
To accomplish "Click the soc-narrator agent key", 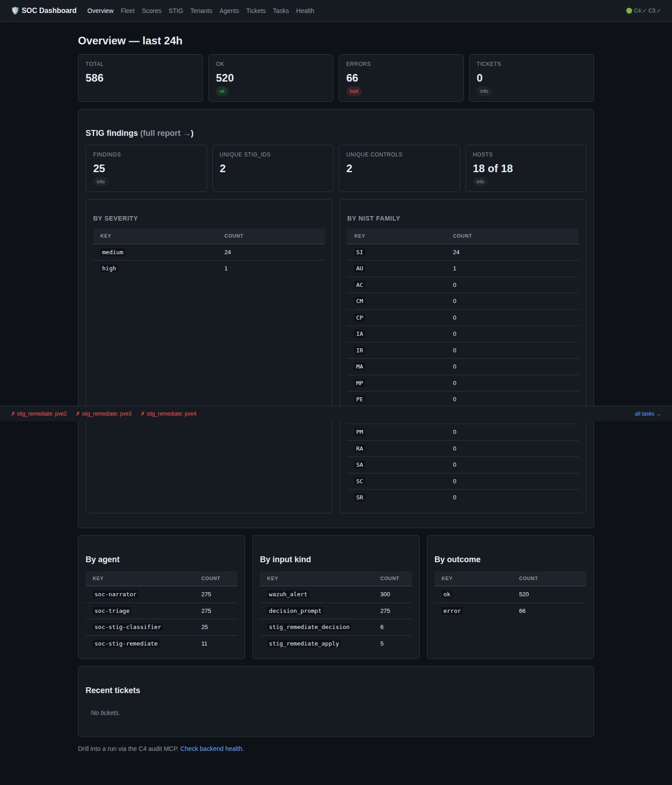I will [116, 594].
